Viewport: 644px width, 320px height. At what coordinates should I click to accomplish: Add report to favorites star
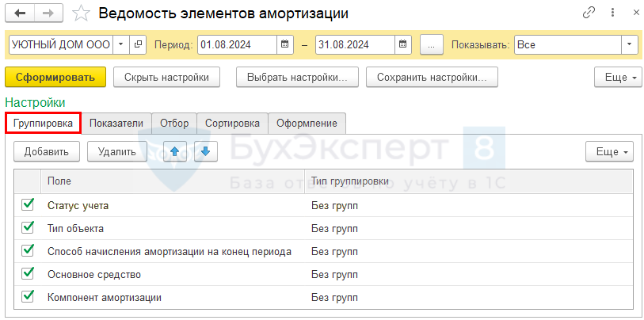pyautogui.click(x=80, y=13)
